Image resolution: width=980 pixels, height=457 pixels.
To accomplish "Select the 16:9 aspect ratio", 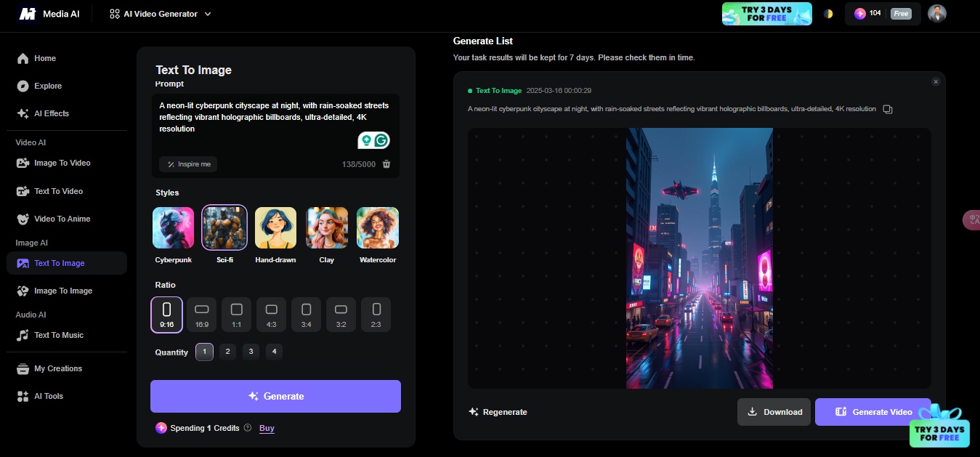I will pyautogui.click(x=201, y=314).
